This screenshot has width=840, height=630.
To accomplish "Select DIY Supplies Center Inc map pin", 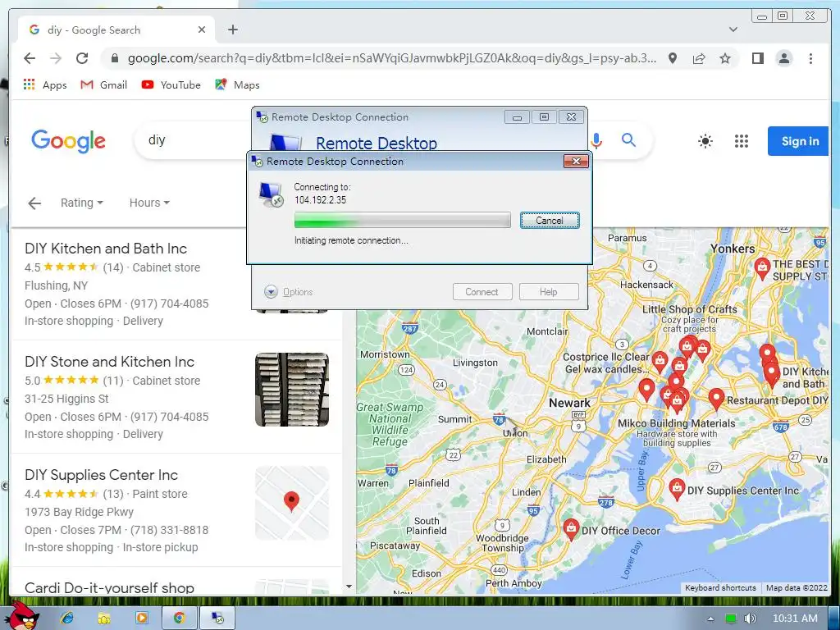I will [x=677, y=489].
